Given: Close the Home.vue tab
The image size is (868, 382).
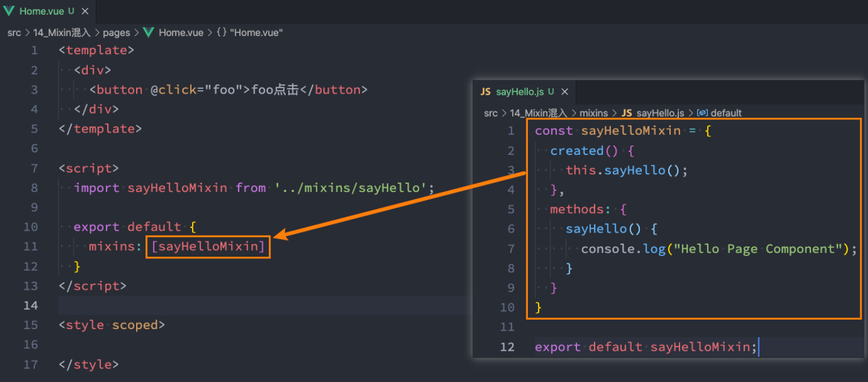Looking at the screenshot, I should [x=85, y=11].
